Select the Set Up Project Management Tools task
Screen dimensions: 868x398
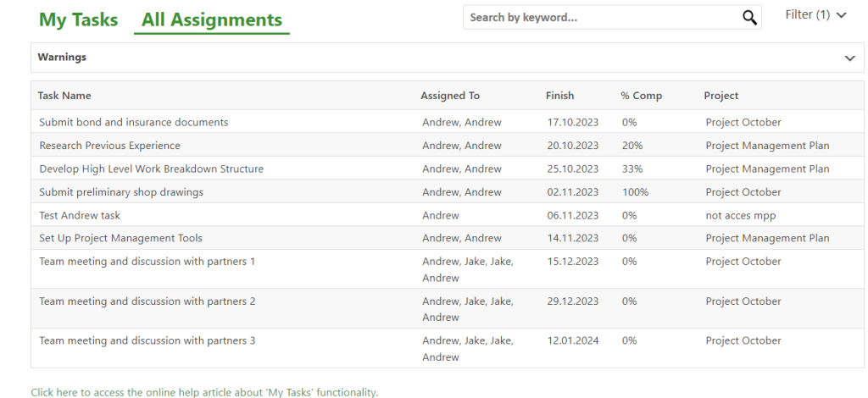tap(120, 238)
